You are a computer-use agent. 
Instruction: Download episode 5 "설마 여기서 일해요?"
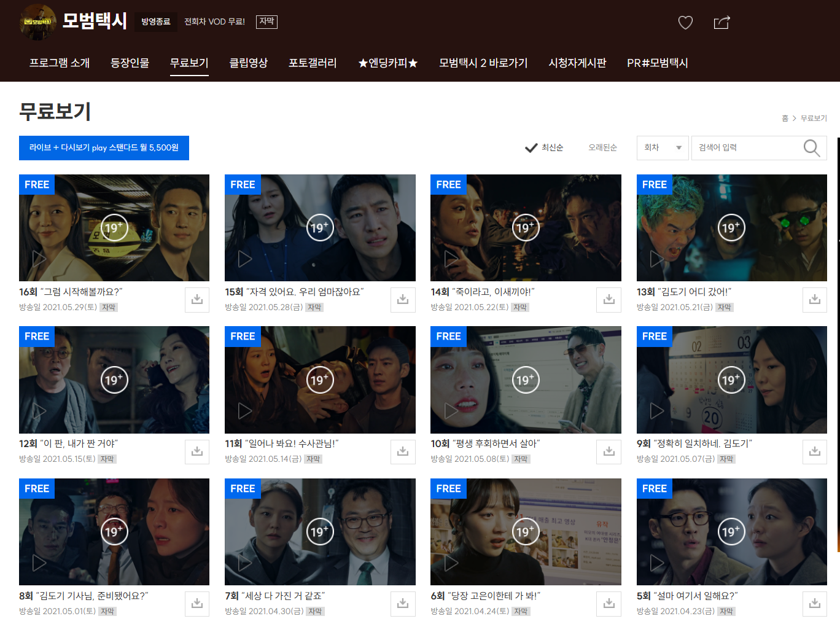(x=814, y=604)
